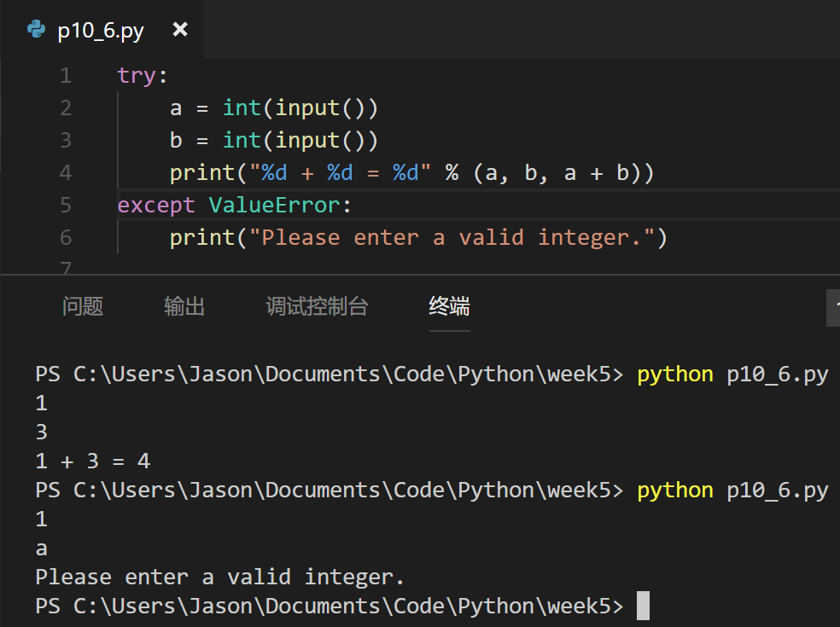Click line number 2 in the gutter
This screenshot has height=627, width=840.
pyautogui.click(x=66, y=108)
